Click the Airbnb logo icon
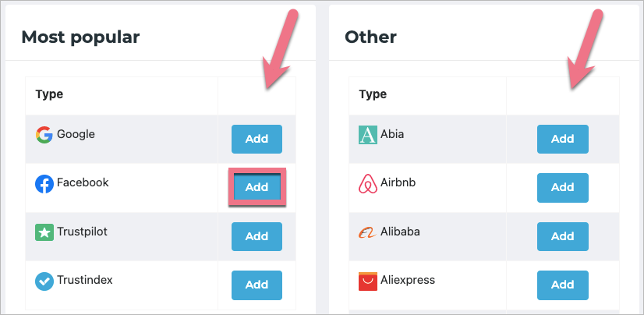 pyautogui.click(x=367, y=184)
